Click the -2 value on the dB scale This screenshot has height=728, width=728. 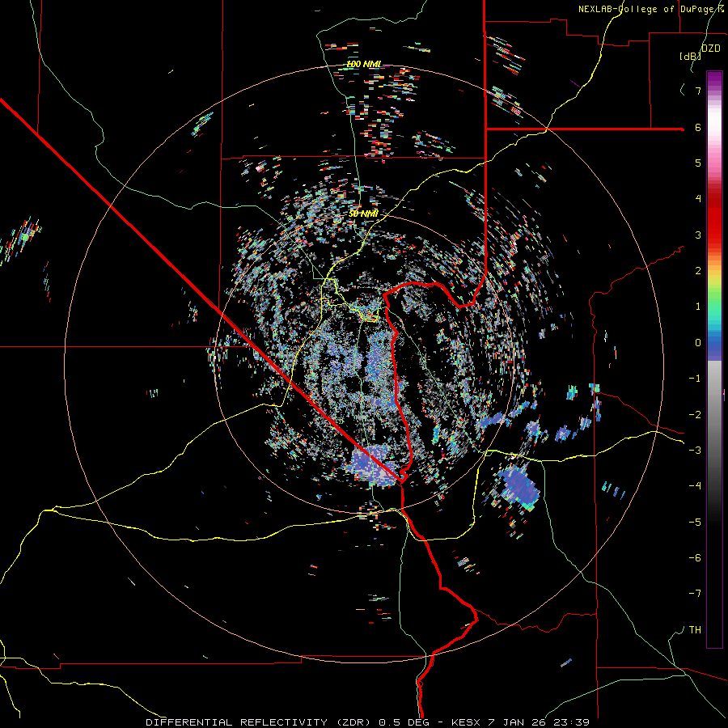pyautogui.click(x=695, y=415)
